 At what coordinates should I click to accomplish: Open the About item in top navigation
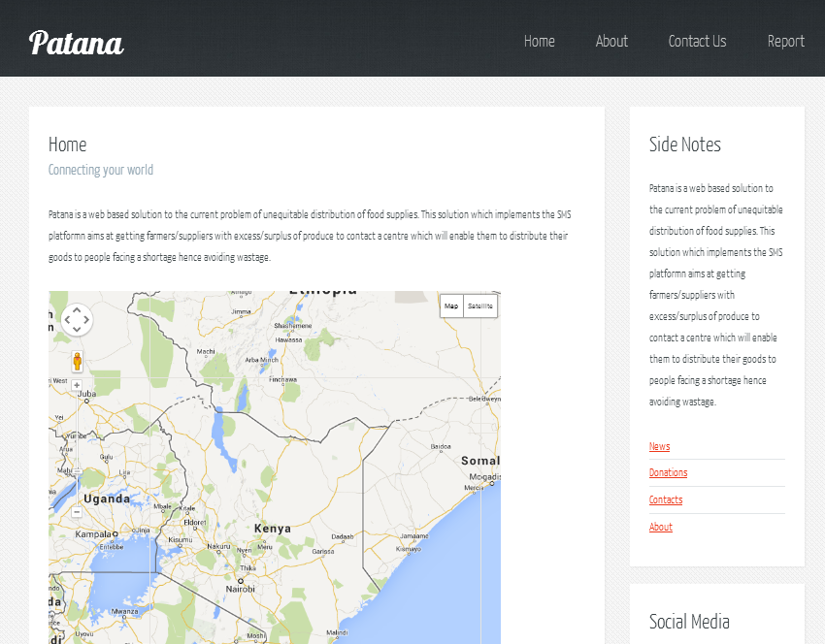click(x=611, y=41)
